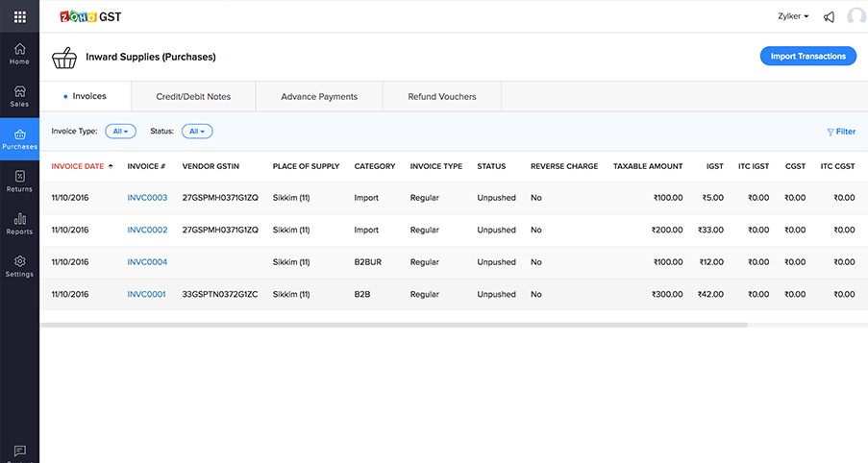The width and height of the screenshot is (868, 463).
Task: Open the Returns sidebar icon
Action: click(19, 181)
